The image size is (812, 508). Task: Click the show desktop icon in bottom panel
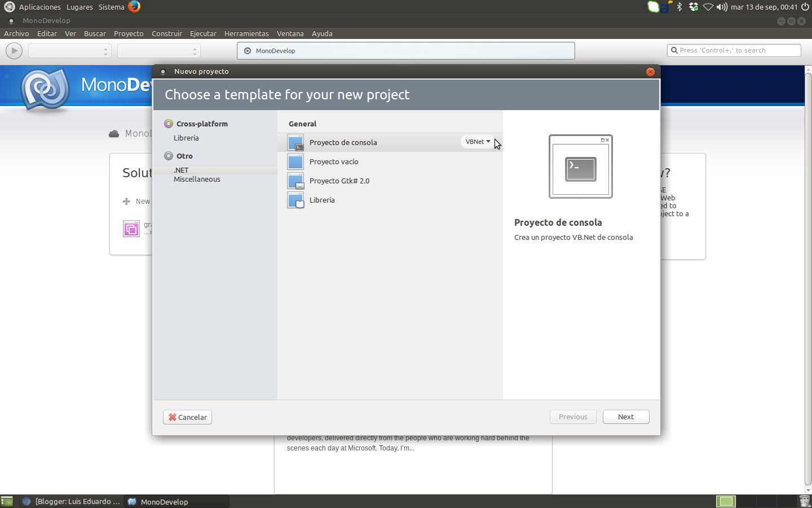[x=7, y=501]
